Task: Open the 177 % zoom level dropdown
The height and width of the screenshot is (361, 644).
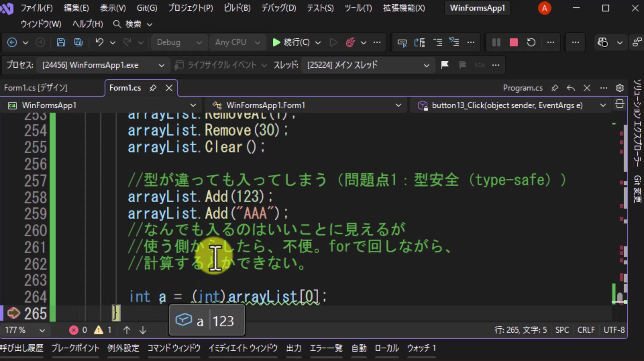Action: (25, 330)
